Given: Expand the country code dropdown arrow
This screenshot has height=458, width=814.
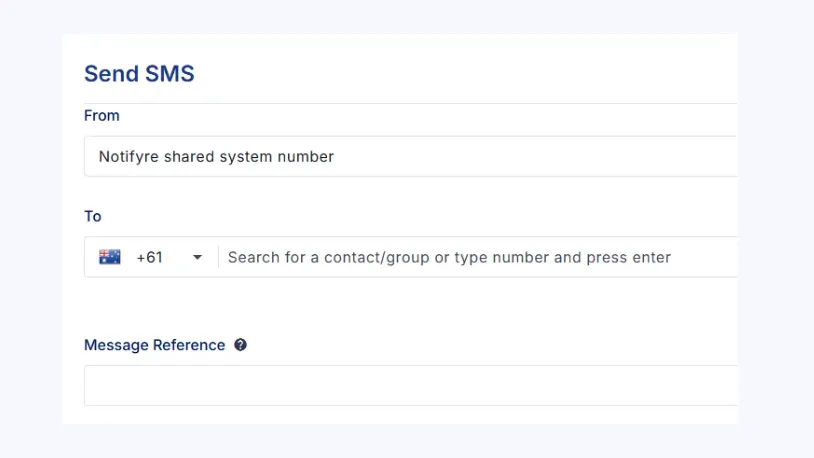Looking at the screenshot, I should coord(197,258).
